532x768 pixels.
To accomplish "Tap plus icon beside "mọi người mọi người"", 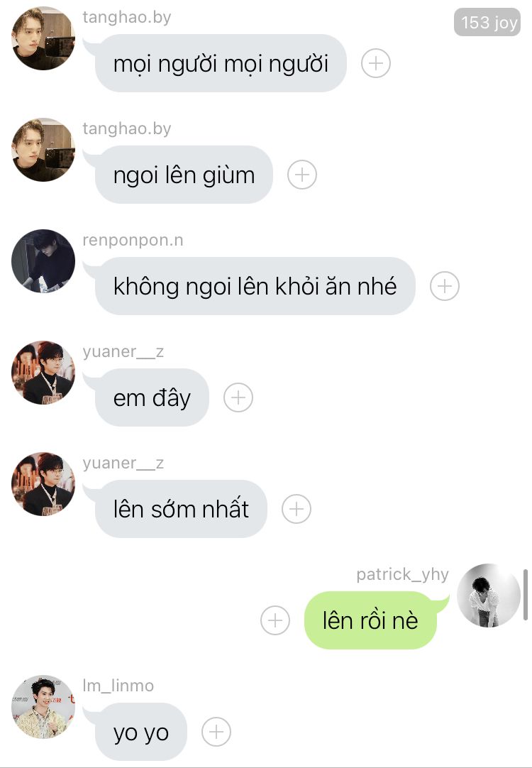I will 376,64.
